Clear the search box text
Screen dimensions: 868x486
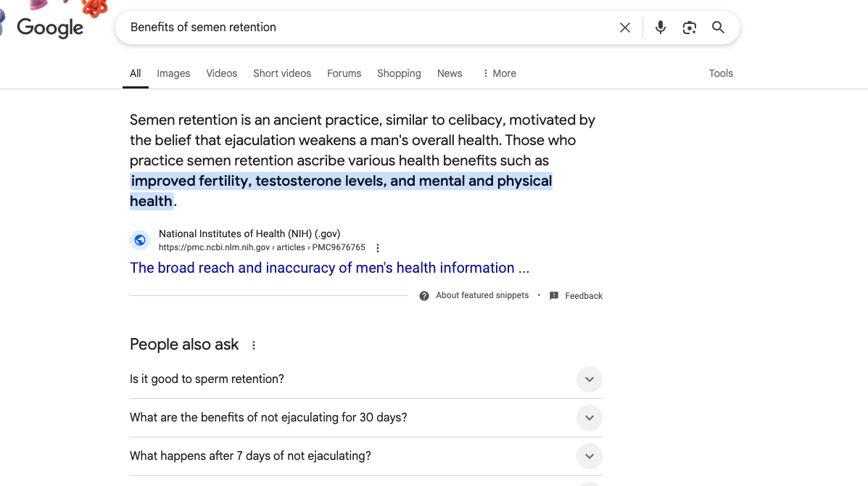tap(624, 28)
